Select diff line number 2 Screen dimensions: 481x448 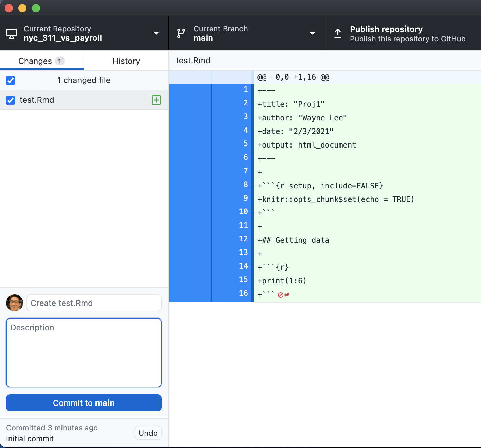pos(246,103)
